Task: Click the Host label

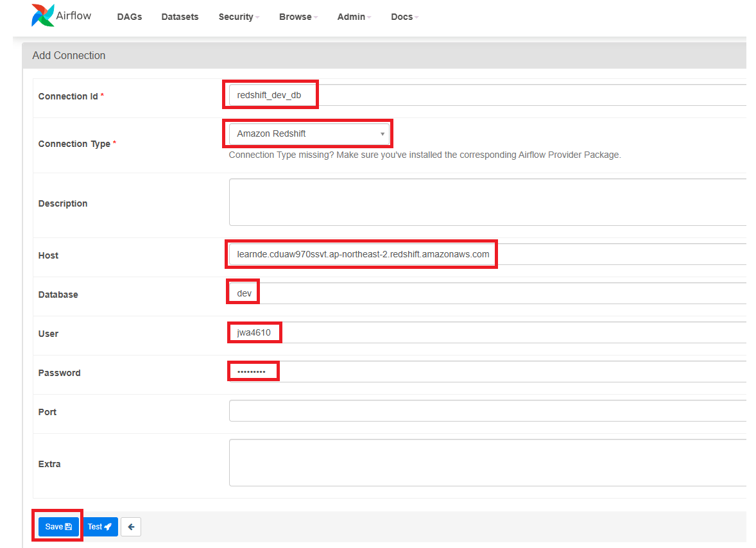Action: coord(48,255)
